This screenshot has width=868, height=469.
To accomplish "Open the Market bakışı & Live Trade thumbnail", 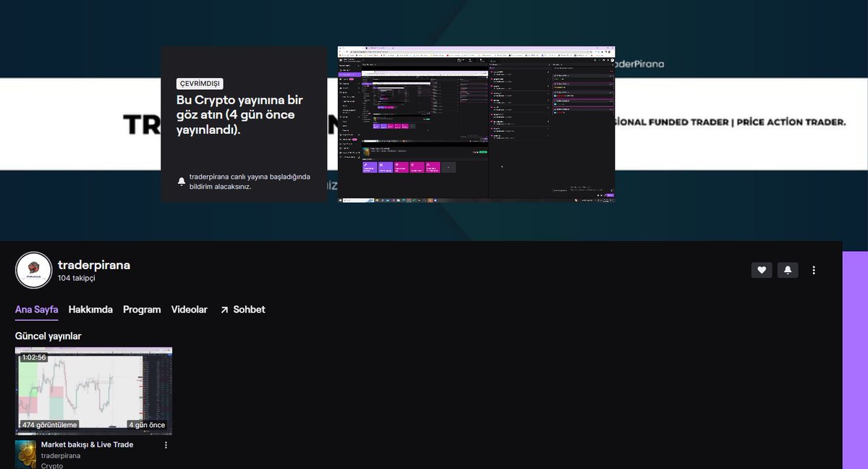I will tap(93, 391).
